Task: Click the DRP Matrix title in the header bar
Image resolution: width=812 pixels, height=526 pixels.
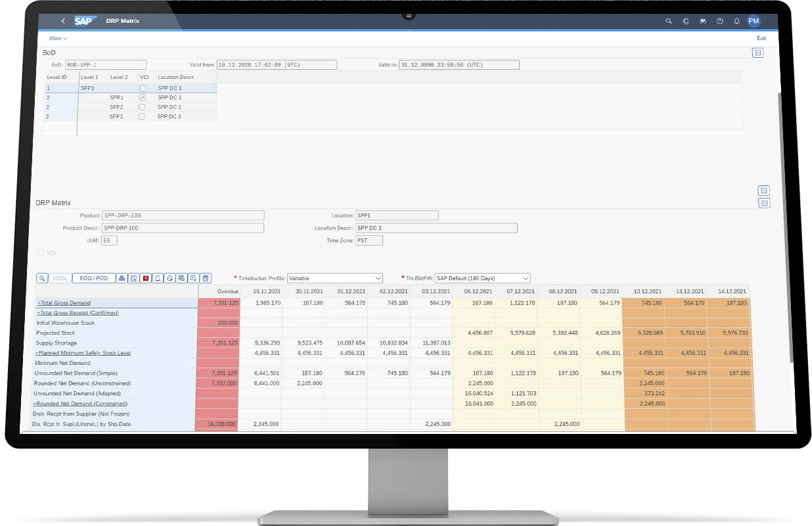Action: click(122, 20)
